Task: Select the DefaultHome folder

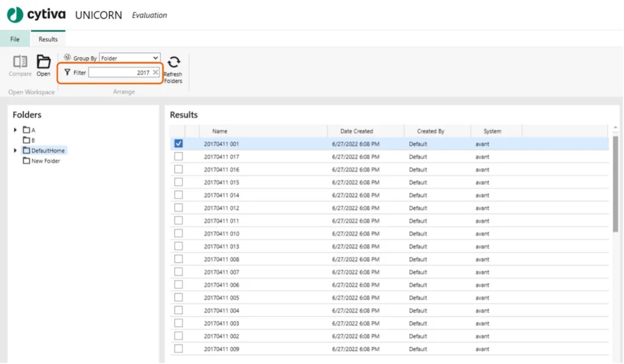Action: (44, 150)
